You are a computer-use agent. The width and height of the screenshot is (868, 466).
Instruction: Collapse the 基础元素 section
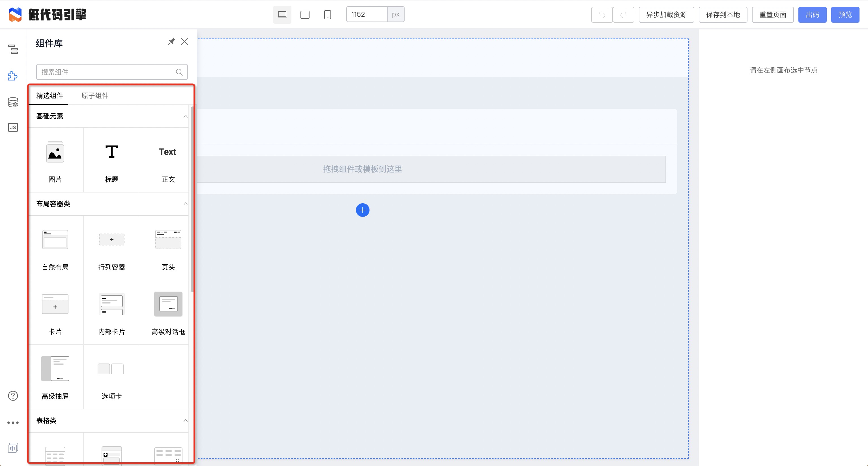185,116
